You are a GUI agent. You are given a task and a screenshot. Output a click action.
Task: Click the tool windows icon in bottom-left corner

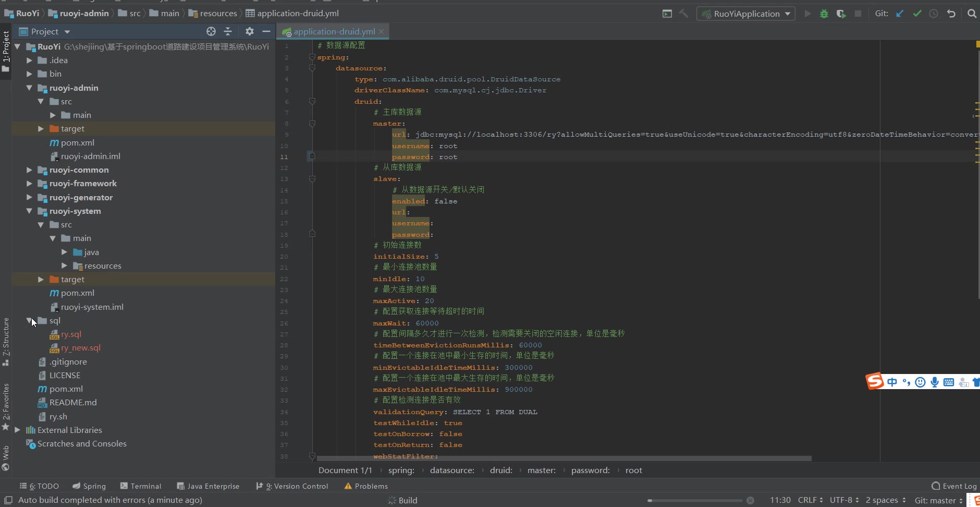coord(8,500)
